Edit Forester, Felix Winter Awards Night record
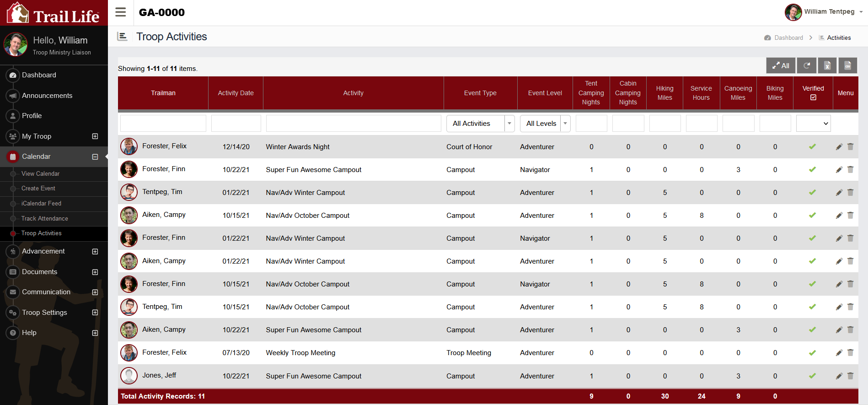 point(839,147)
